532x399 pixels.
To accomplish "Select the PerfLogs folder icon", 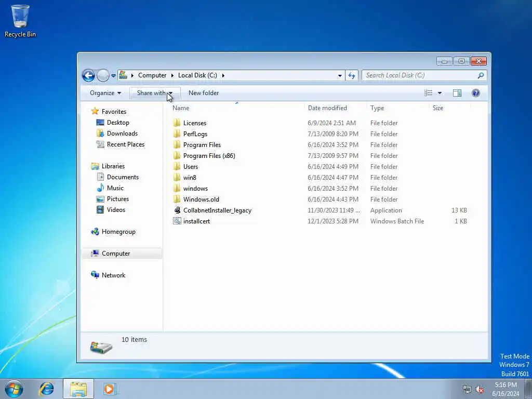I will click(x=177, y=134).
